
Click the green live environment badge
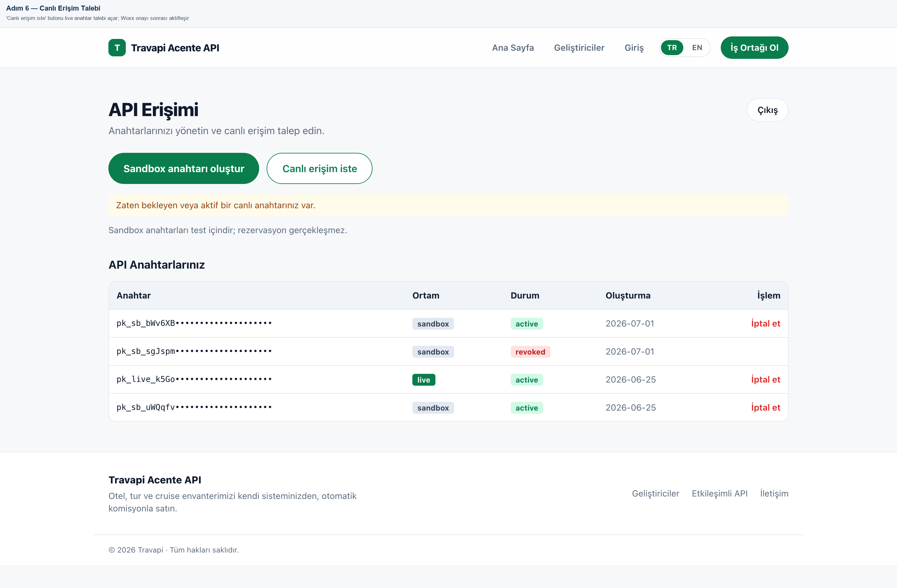(x=424, y=380)
